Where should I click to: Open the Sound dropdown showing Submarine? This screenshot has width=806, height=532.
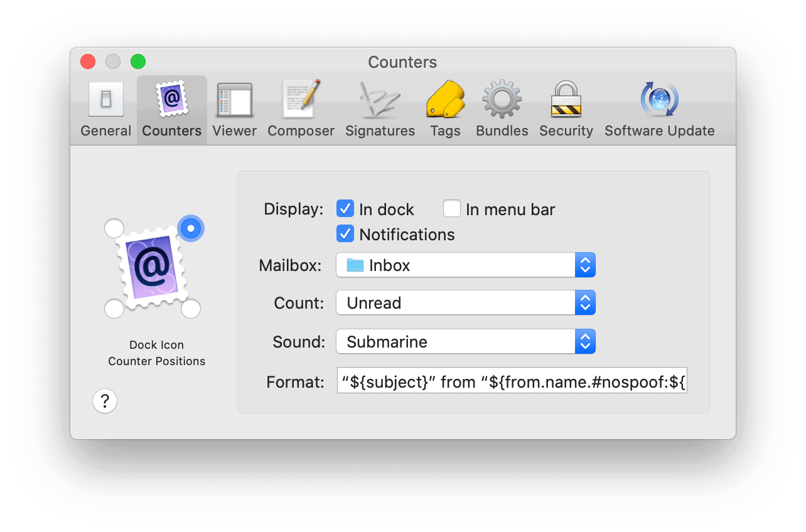(x=465, y=342)
